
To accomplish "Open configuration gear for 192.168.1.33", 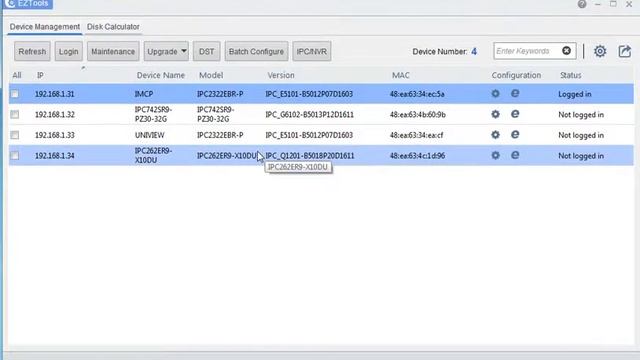I will pos(496,135).
